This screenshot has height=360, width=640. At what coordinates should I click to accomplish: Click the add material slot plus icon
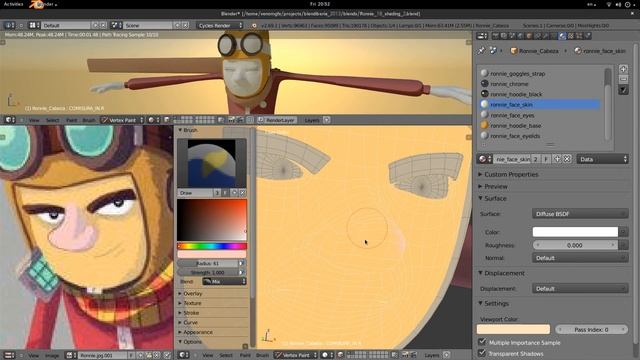pyautogui.click(x=623, y=69)
